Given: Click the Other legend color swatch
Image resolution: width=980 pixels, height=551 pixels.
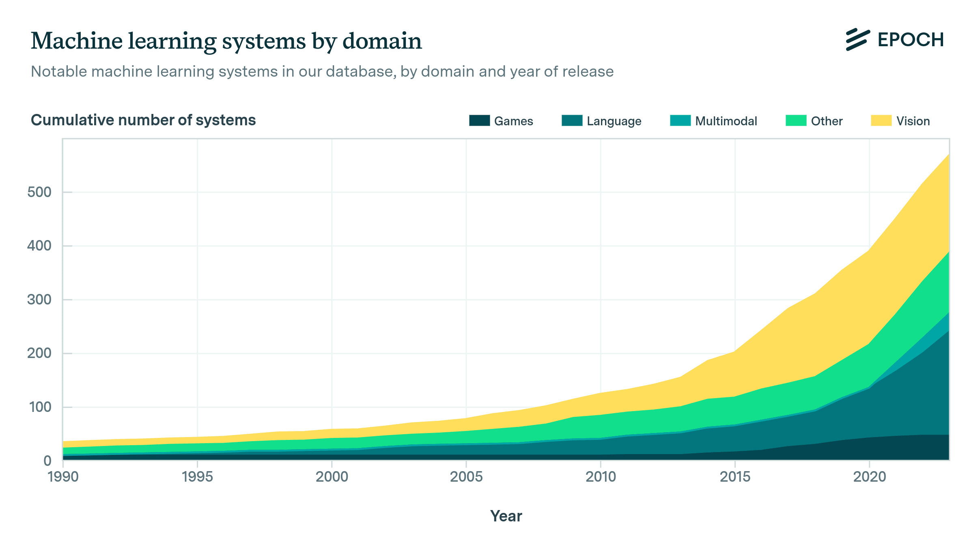Looking at the screenshot, I should (x=796, y=121).
